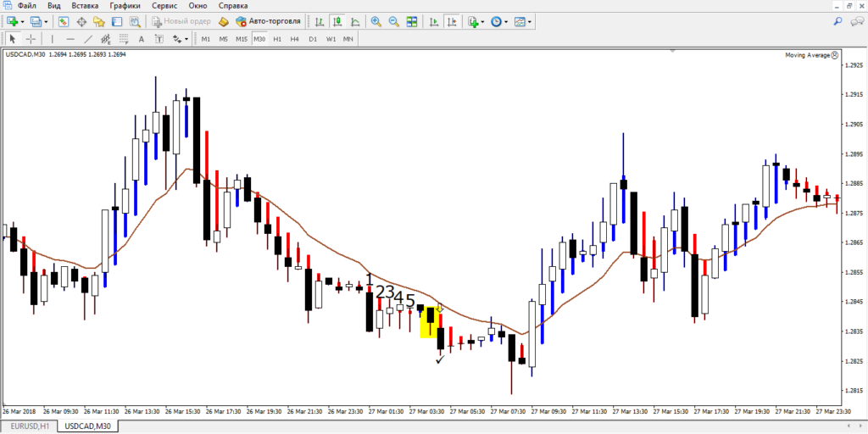Viewport: 868px width, 434px height.
Task: Open the Графики menu
Action: tap(124, 6)
